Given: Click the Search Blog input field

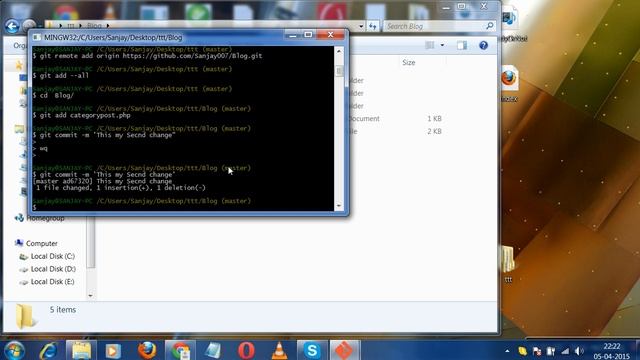Looking at the screenshot, I should click(433, 26).
